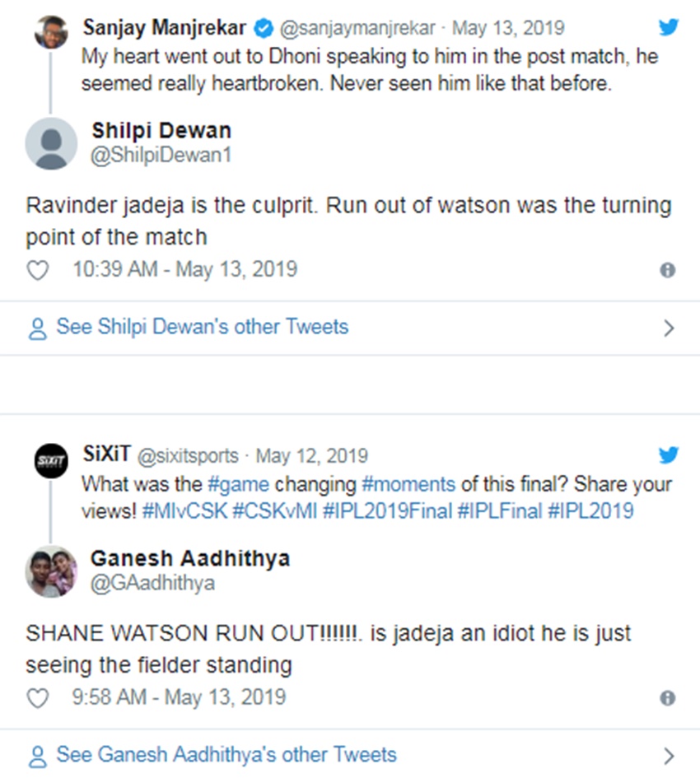Click the verified badge next to Sanjay Manjrekar
The height and width of the screenshot is (778, 700).
pyautogui.click(x=263, y=29)
